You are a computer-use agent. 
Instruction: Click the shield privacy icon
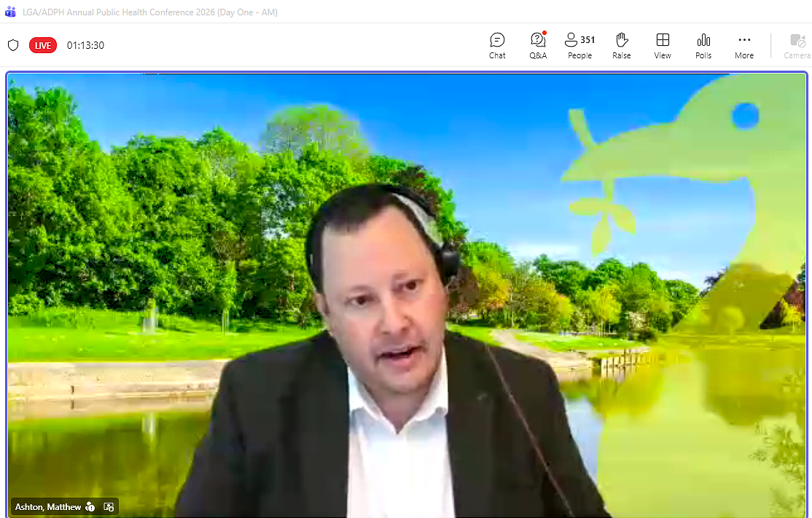[x=13, y=45]
